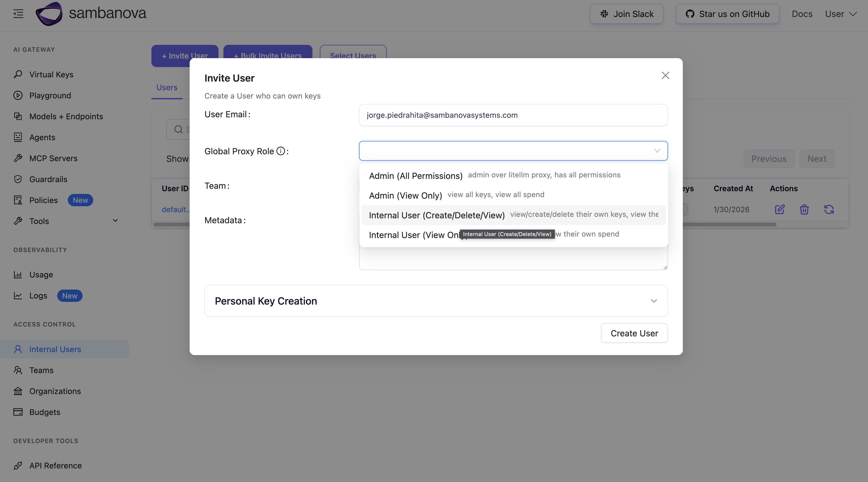The width and height of the screenshot is (868, 482).
Task: Select the Playground sidebar icon
Action: 18,95
